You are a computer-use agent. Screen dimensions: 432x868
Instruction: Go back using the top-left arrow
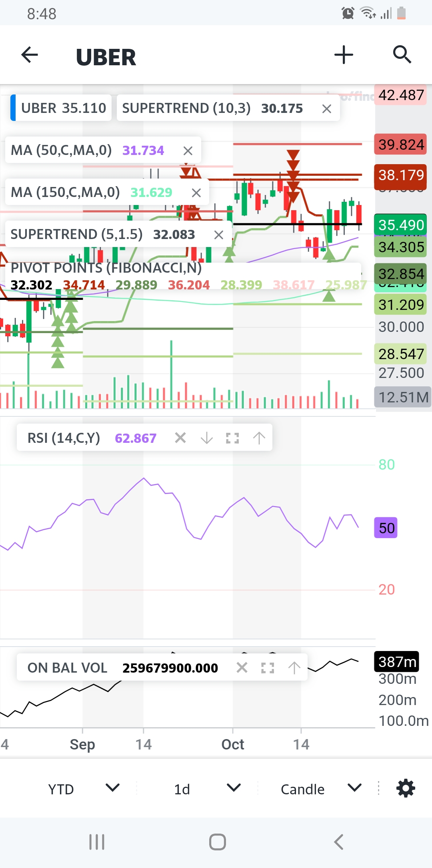[29, 55]
